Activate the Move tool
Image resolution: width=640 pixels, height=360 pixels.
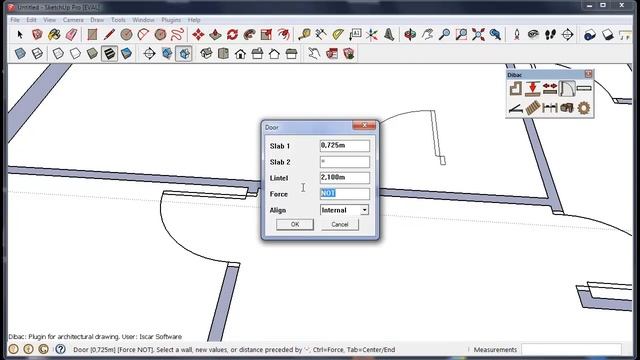point(198,35)
